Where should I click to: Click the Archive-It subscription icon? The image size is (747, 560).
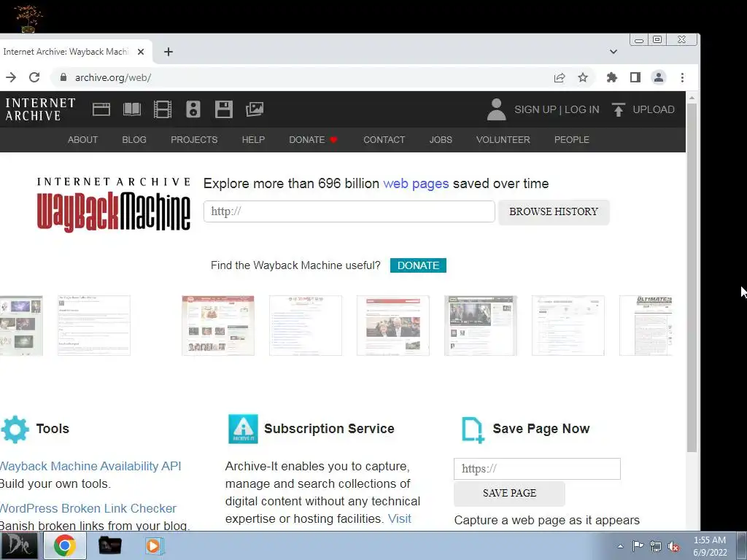(x=243, y=429)
